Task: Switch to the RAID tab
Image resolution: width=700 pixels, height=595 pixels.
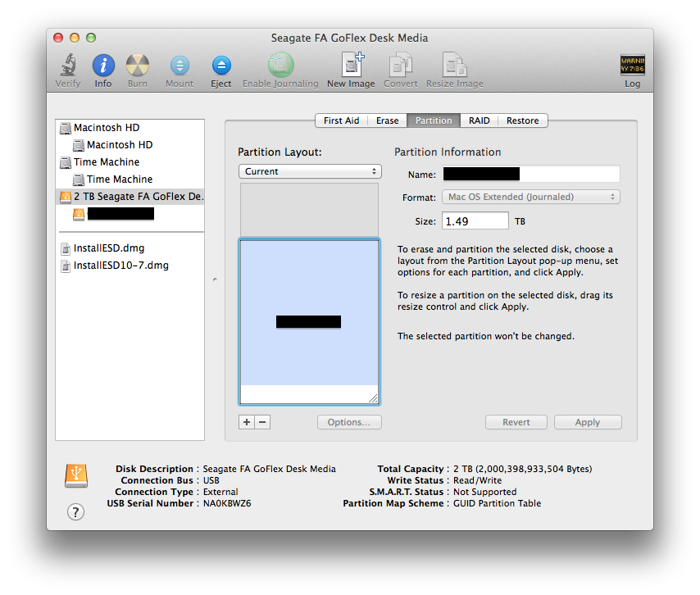Action: click(x=480, y=120)
